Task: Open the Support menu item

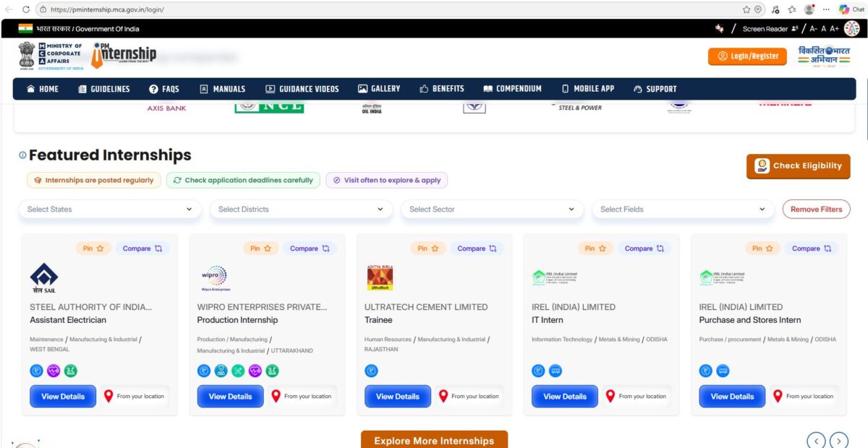Action: click(x=655, y=89)
